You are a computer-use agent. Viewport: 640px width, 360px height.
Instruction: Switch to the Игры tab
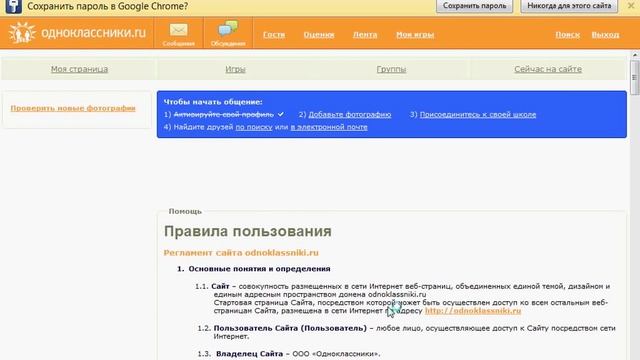pos(236,69)
